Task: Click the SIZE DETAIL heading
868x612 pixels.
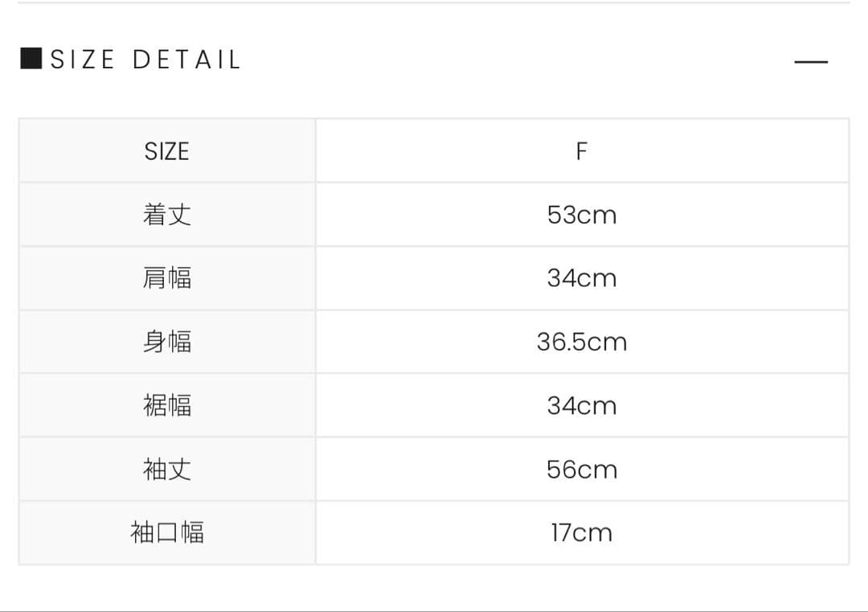Action: (x=145, y=60)
